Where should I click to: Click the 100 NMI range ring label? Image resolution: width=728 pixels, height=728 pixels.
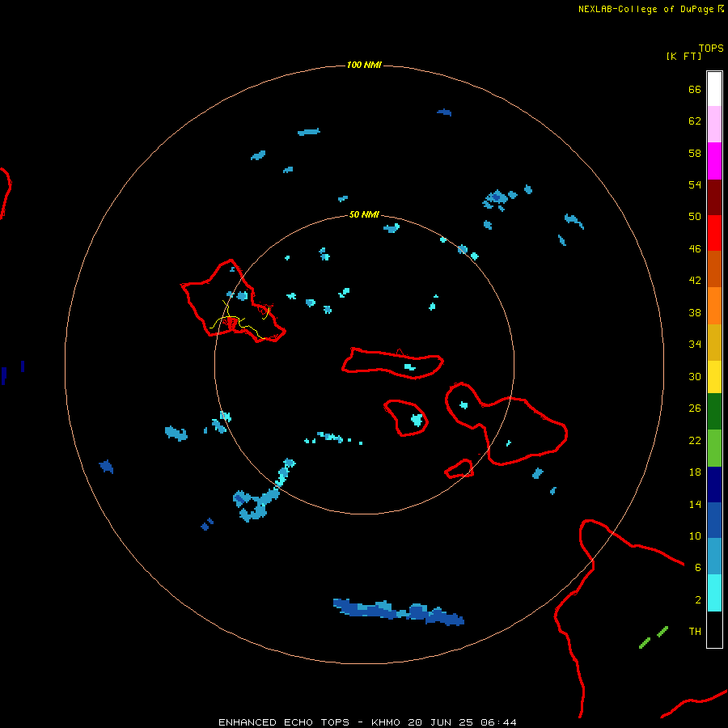364,65
